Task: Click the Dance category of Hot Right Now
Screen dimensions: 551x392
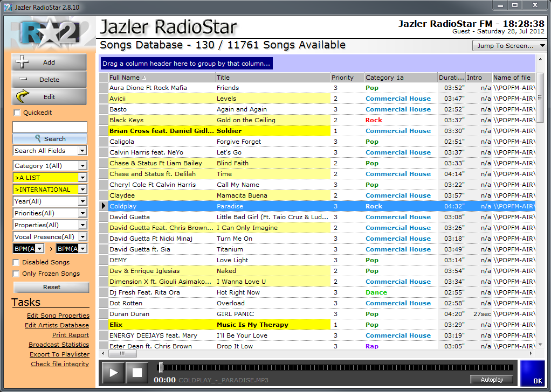Action: [x=376, y=292]
